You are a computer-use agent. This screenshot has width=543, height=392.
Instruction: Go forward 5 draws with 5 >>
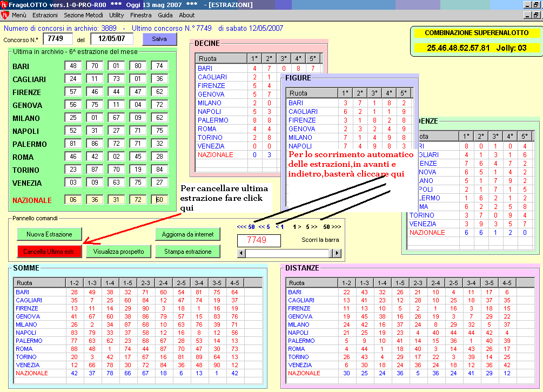pyautogui.click(x=311, y=227)
